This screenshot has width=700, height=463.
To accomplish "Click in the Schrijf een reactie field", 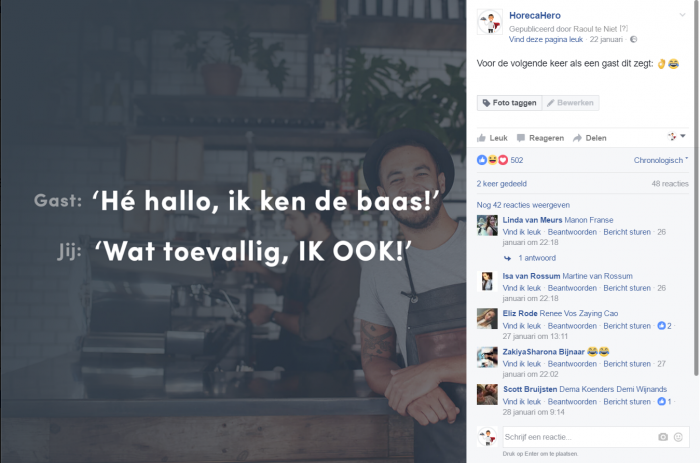I will pos(579,437).
